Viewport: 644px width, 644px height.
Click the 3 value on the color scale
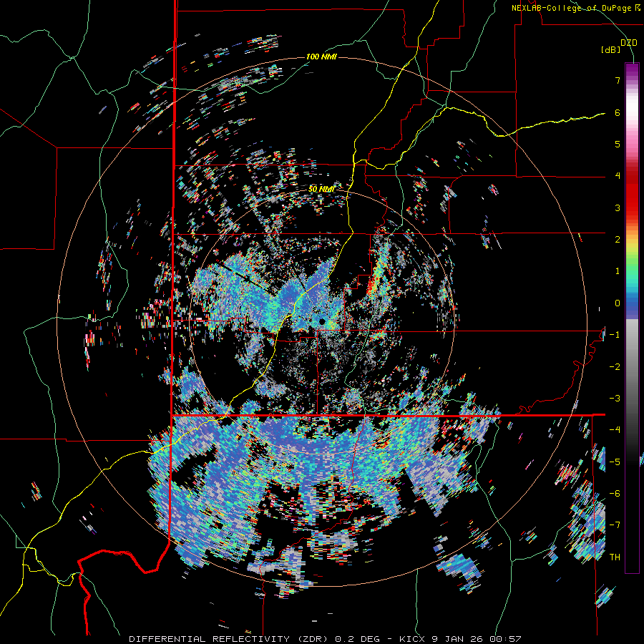618,208
